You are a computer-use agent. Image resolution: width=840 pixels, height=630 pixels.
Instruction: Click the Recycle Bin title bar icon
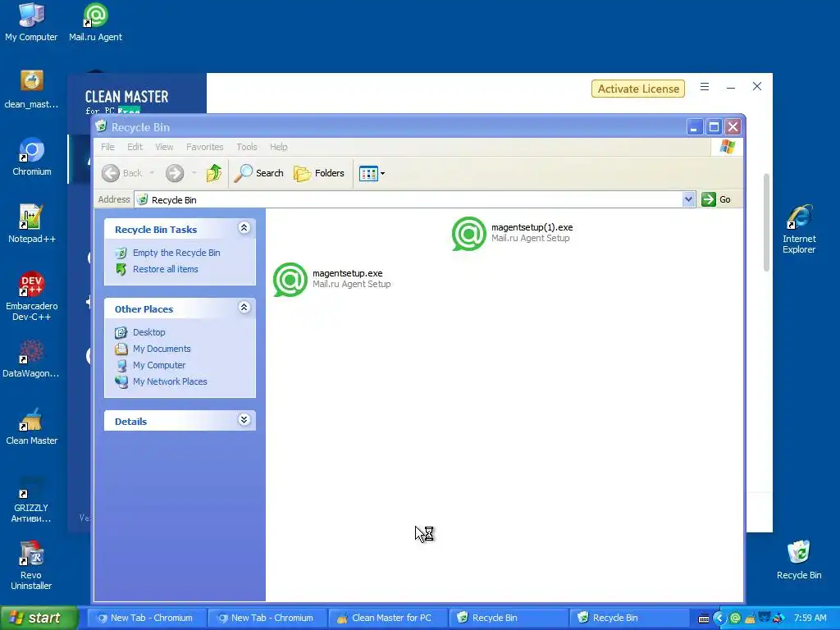(101, 126)
